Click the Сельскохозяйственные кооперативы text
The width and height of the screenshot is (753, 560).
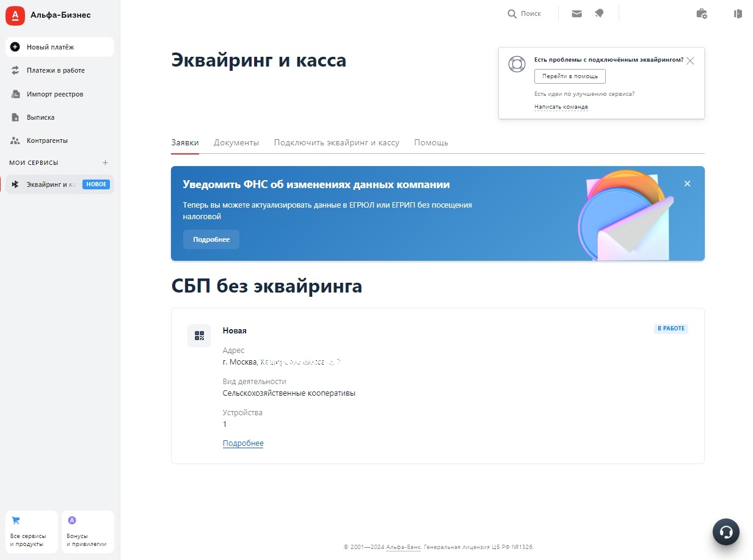coord(289,393)
